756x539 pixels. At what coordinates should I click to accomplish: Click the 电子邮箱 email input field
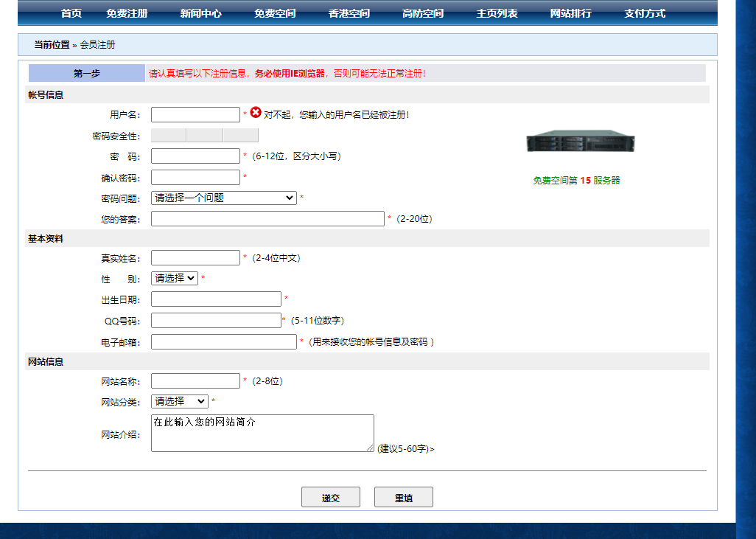(223, 341)
